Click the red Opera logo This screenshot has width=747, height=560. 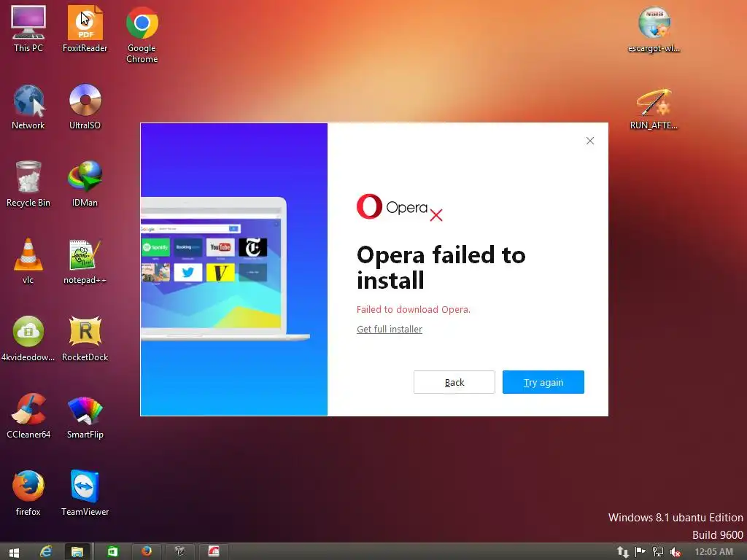pyautogui.click(x=369, y=206)
